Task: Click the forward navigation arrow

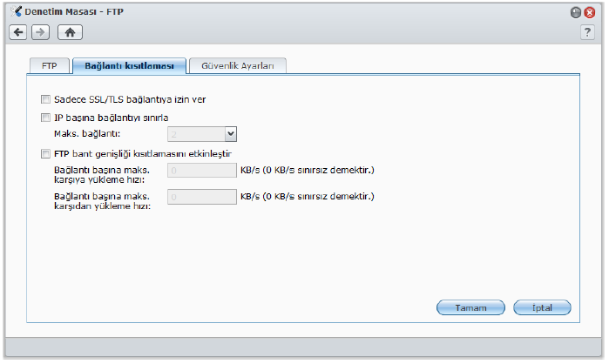Action: coord(40,31)
